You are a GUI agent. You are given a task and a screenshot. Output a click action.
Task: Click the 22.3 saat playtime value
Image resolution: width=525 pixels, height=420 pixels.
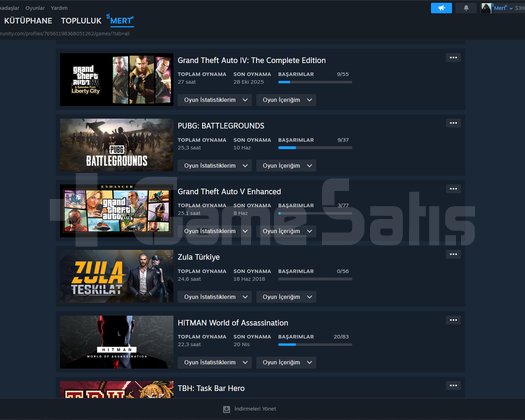[x=189, y=345]
